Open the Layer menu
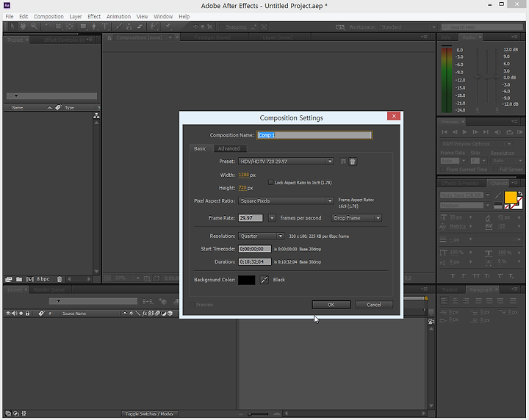 [75, 16]
